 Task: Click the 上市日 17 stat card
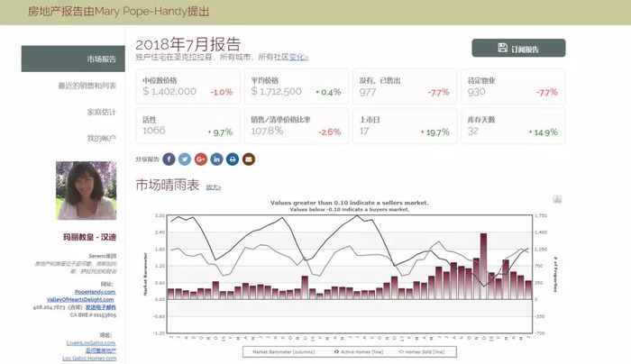point(405,126)
